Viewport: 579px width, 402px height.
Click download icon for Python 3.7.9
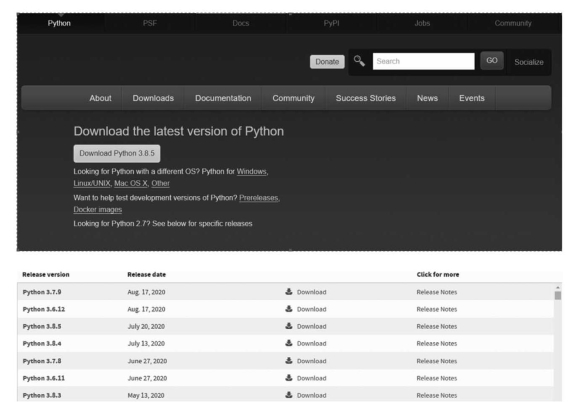click(x=289, y=292)
